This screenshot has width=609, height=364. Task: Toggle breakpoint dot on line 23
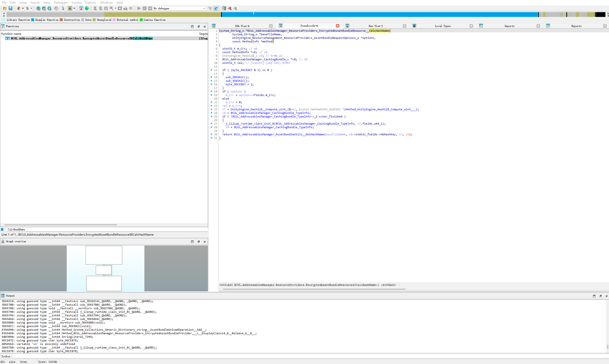[211, 109]
